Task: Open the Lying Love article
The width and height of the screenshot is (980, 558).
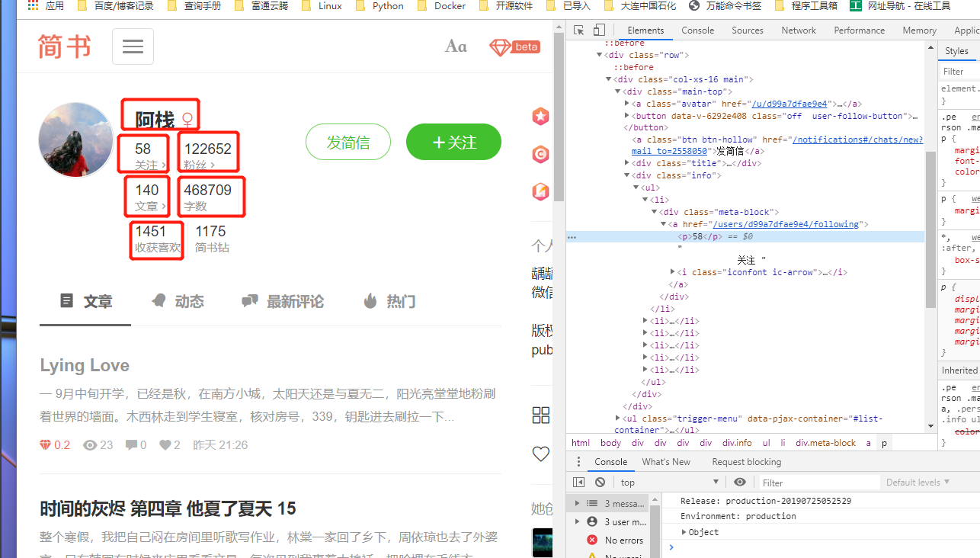Action: point(85,365)
